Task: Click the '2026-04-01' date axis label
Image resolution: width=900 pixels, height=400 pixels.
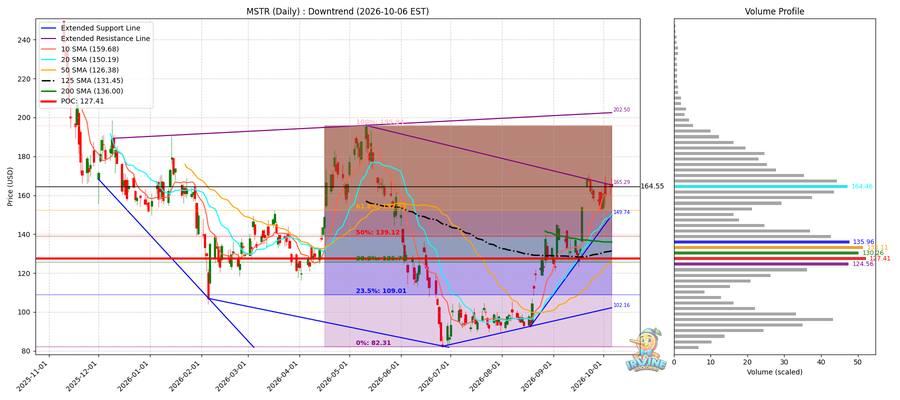Action: pyautogui.click(x=284, y=375)
